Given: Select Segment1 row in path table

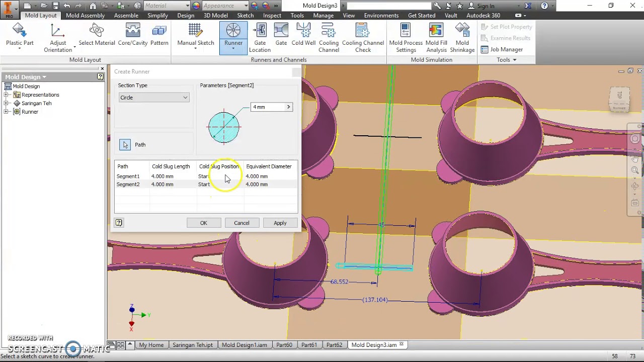Looking at the screenshot, I should point(206,176).
